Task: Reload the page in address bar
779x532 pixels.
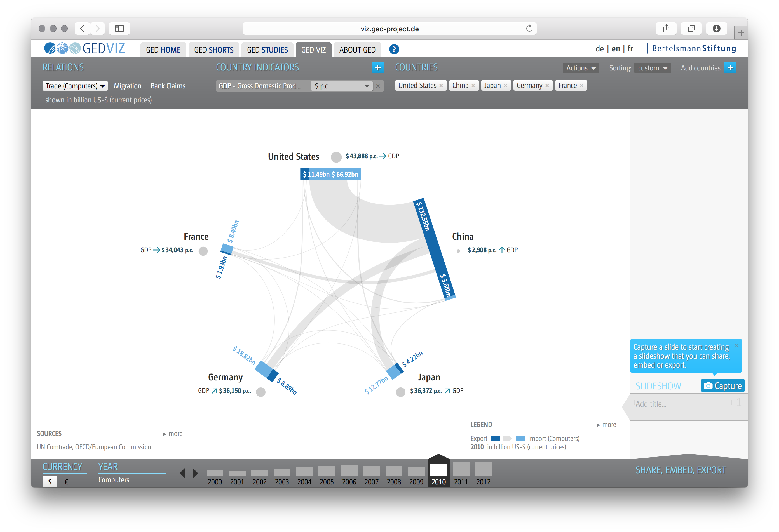Action: [529, 29]
